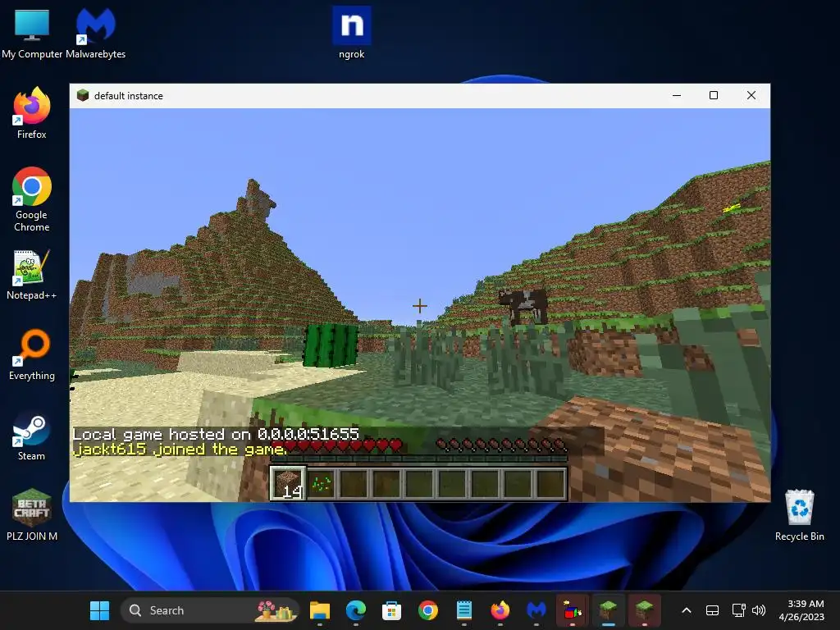Open the Everything search desktop shortcut
Viewport: 840px width, 630px height.
coord(32,355)
